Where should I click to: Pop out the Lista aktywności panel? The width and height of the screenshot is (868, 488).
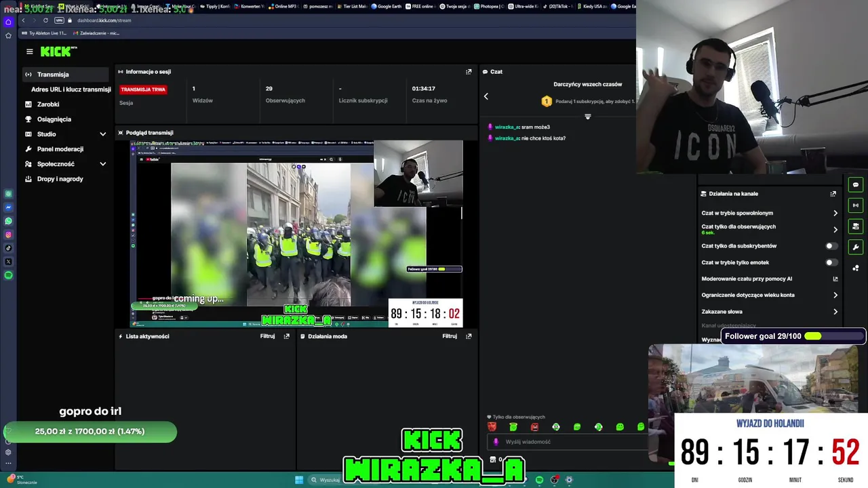click(287, 336)
